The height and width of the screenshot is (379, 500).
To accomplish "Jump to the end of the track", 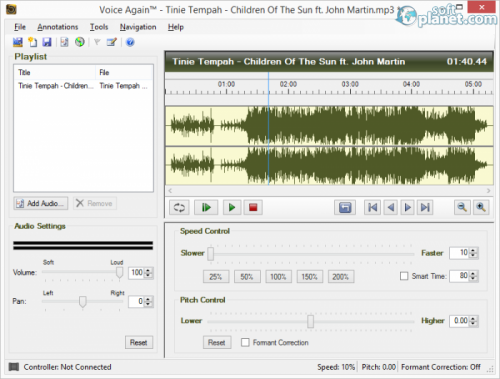I will (x=425, y=208).
